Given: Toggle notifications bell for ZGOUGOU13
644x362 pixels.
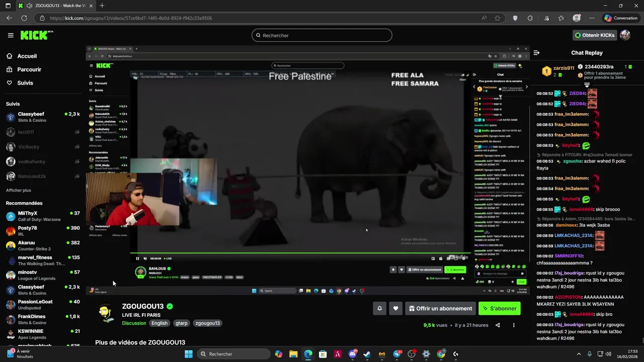Looking at the screenshot, I should click(x=380, y=309).
